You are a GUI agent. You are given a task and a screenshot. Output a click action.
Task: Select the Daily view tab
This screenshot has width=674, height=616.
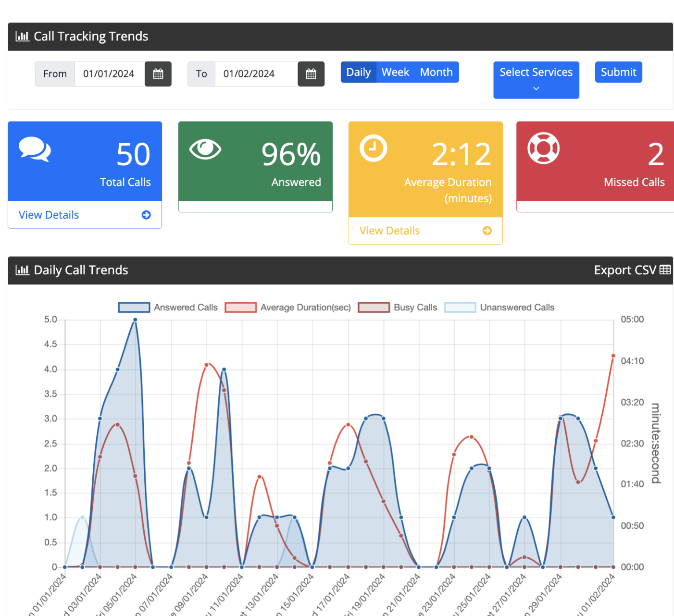(x=359, y=72)
